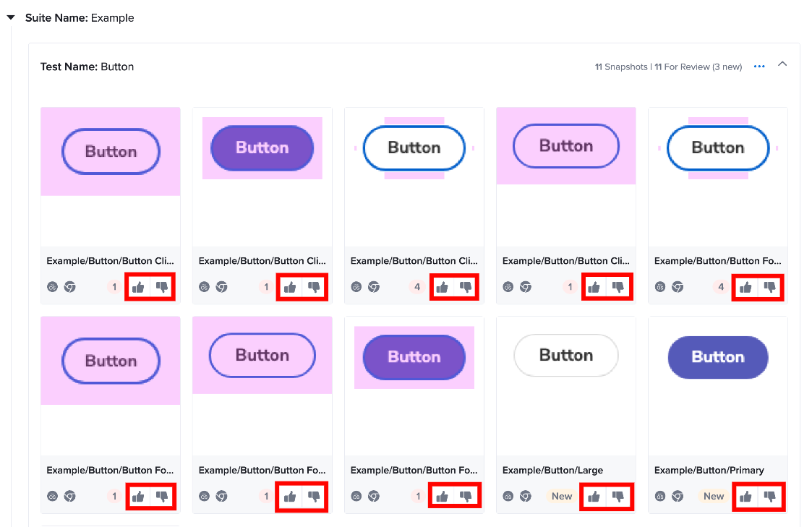The height and width of the screenshot is (527, 812).
Task: Collapse the Suite Name: Example section
Action: [x=10, y=17]
